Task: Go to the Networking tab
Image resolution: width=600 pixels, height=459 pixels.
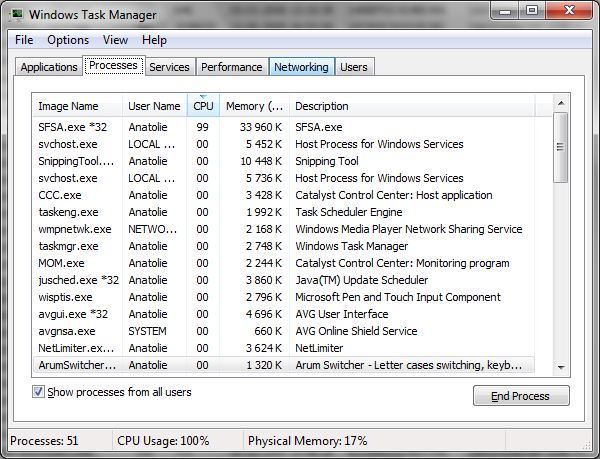Action: 302,67
